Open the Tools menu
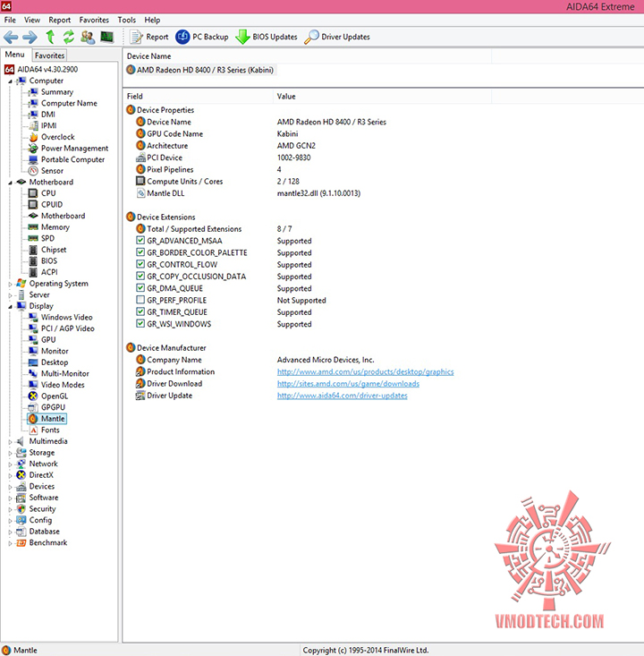This screenshot has height=656, width=644. point(127,20)
